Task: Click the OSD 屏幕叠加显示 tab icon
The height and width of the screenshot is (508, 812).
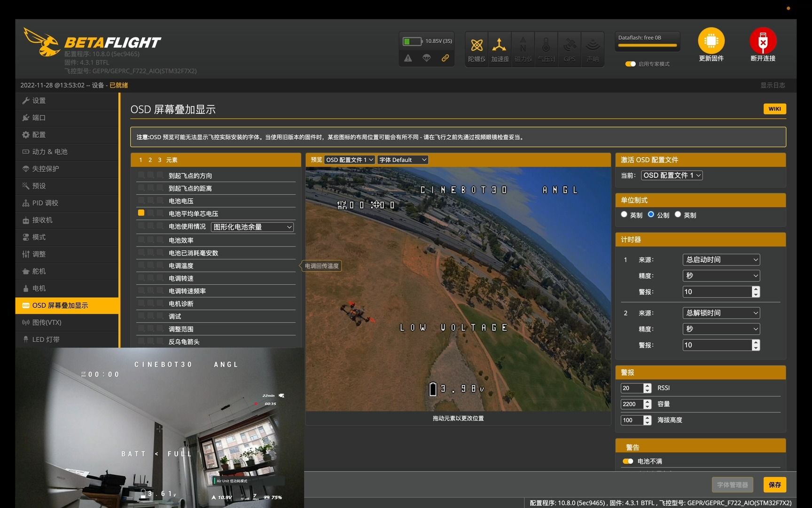Action: 26,305
